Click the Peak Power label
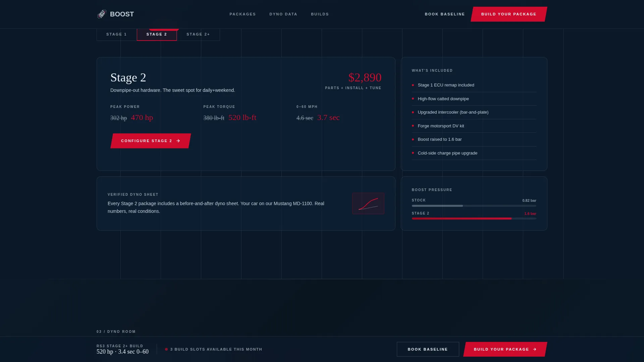Image resolution: width=644 pixels, height=362 pixels. point(125,107)
